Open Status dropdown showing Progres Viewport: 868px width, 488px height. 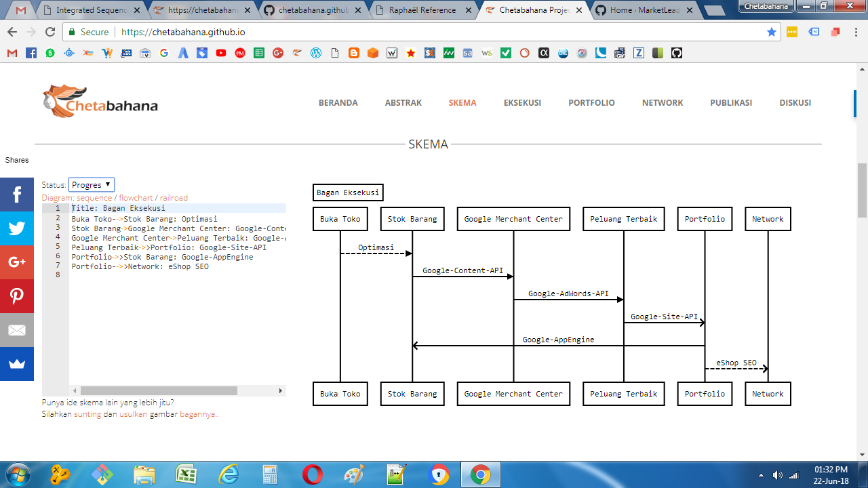92,184
